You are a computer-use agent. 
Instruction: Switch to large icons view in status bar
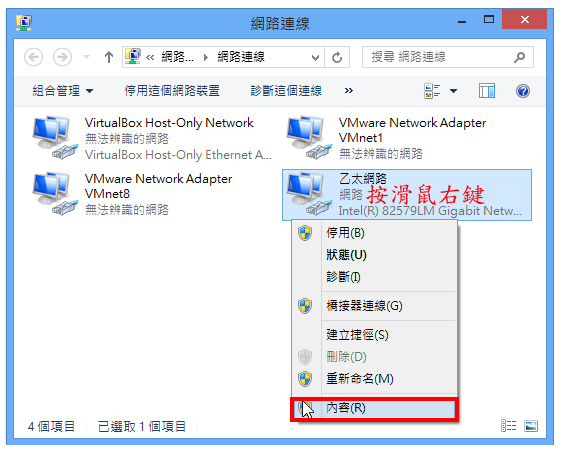(531, 426)
